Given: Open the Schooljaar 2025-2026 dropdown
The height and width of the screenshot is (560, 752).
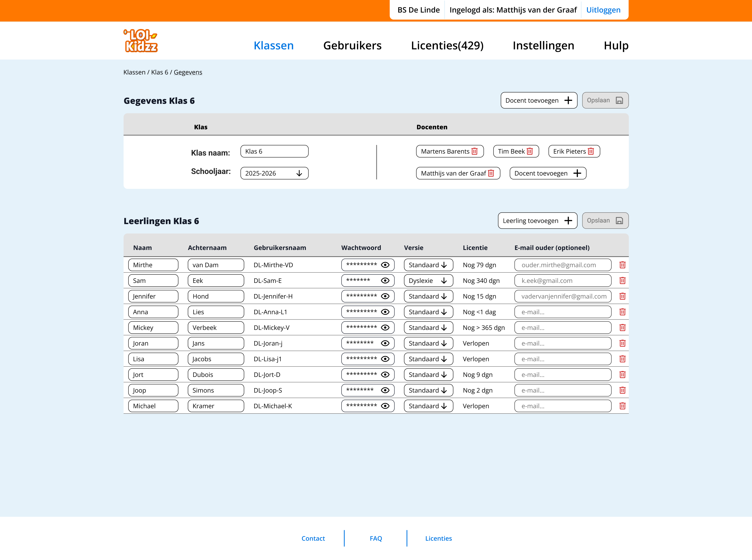Looking at the screenshot, I should click(274, 173).
